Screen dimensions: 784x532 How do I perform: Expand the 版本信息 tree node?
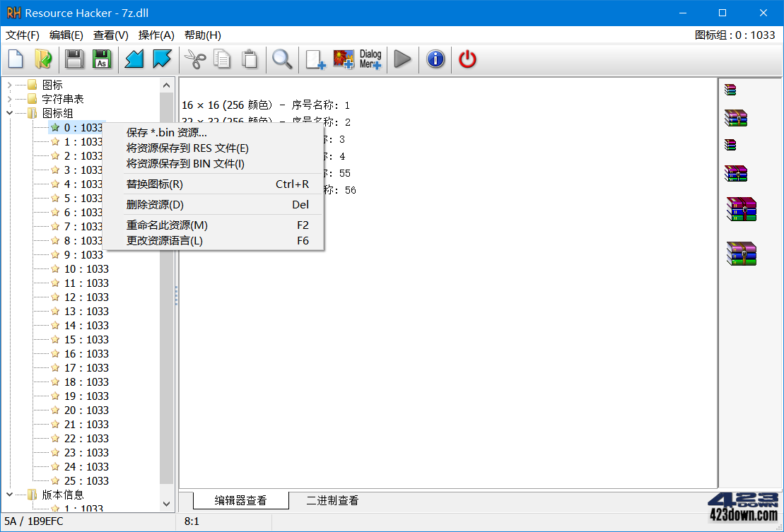(8, 495)
